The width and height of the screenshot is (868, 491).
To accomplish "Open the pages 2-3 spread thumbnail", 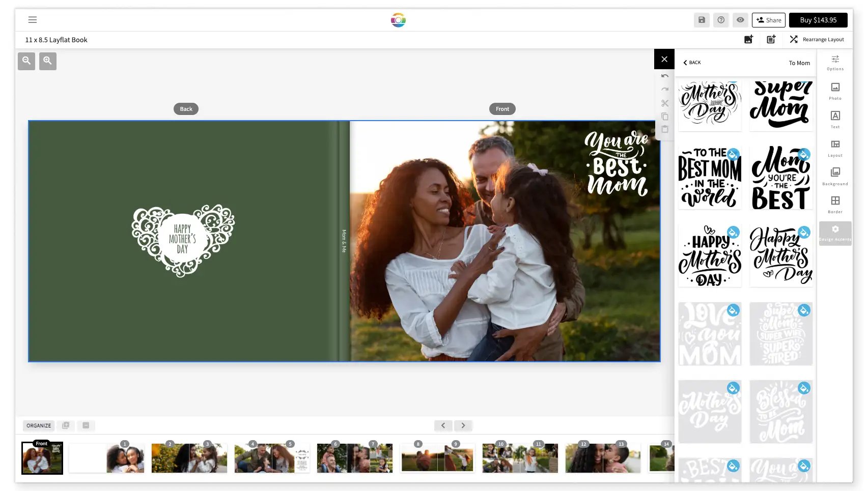I will (x=189, y=458).
